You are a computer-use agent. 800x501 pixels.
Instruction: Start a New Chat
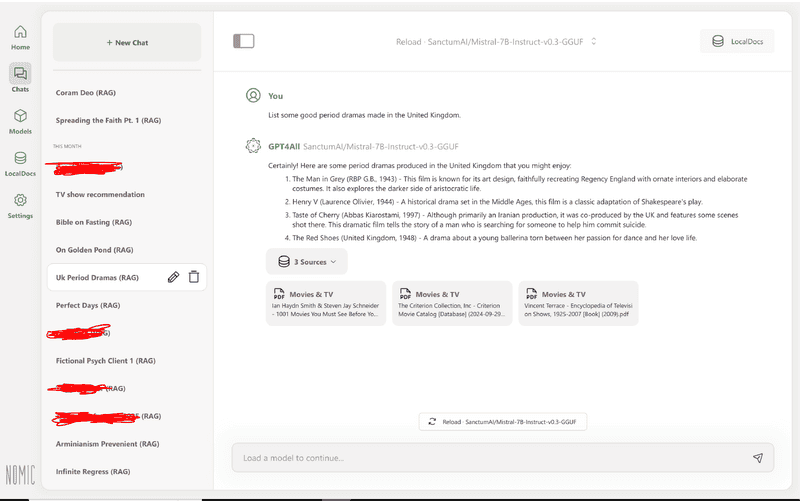(x=127, y=43)
